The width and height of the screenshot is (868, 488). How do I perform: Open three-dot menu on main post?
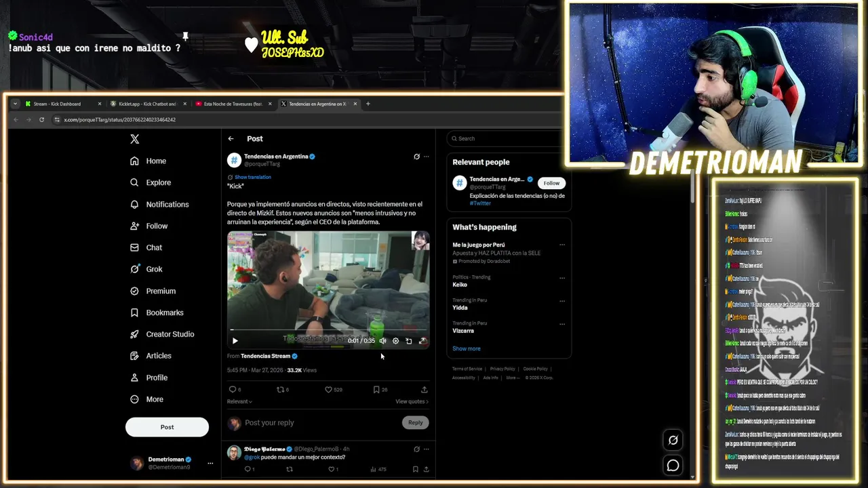pos(426,157)
